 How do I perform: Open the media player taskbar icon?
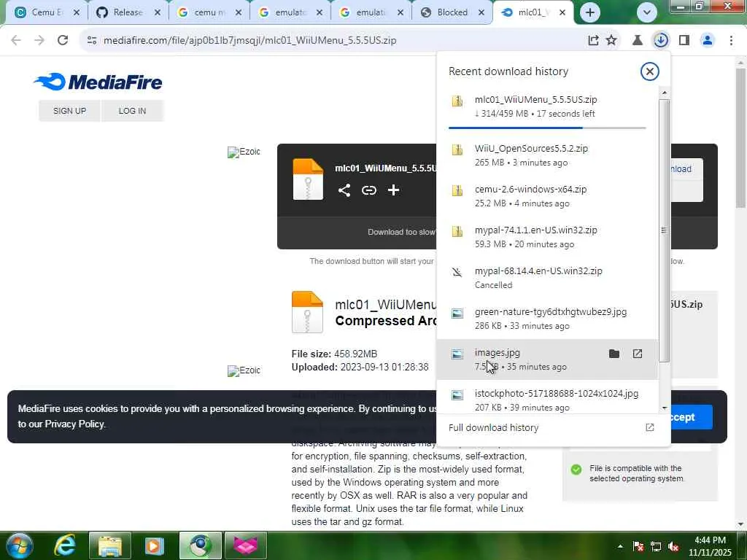point(155,545)
